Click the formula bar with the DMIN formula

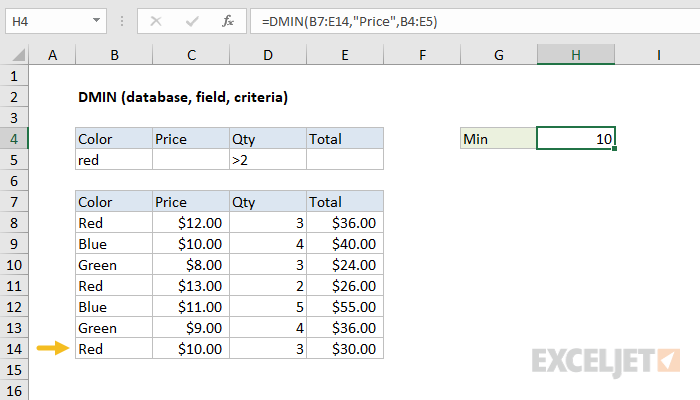(x=475, y=21)
